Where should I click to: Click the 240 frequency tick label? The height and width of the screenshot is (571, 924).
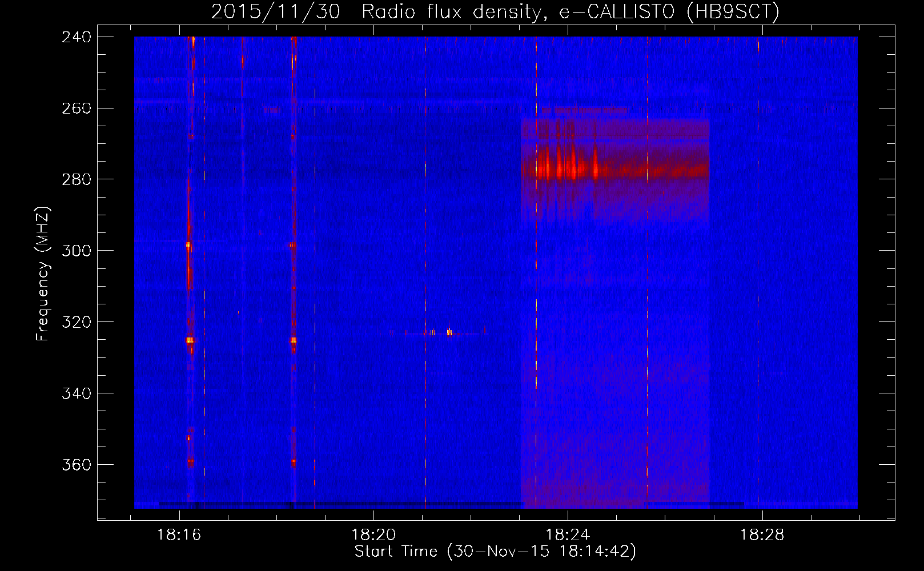point(77,37)
